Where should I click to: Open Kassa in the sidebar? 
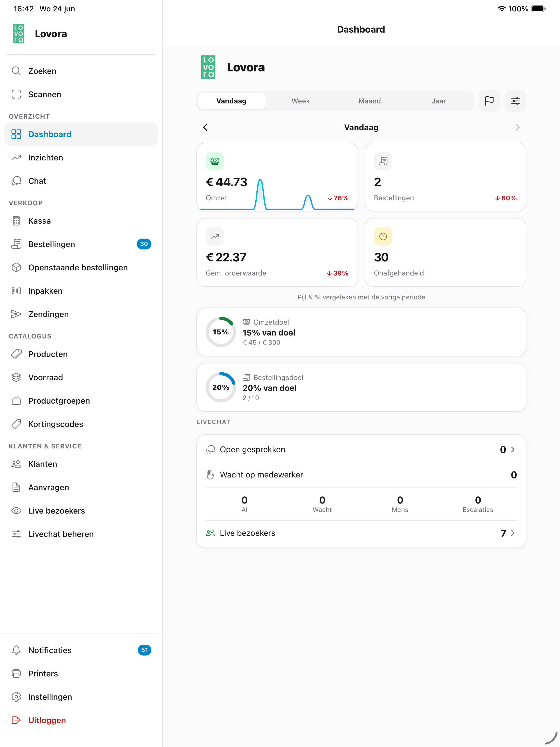81,221
